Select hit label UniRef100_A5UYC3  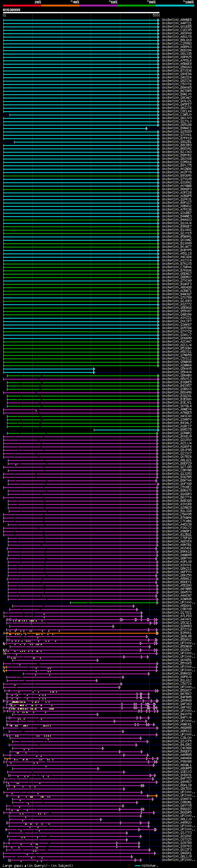(x=177, y=379)
